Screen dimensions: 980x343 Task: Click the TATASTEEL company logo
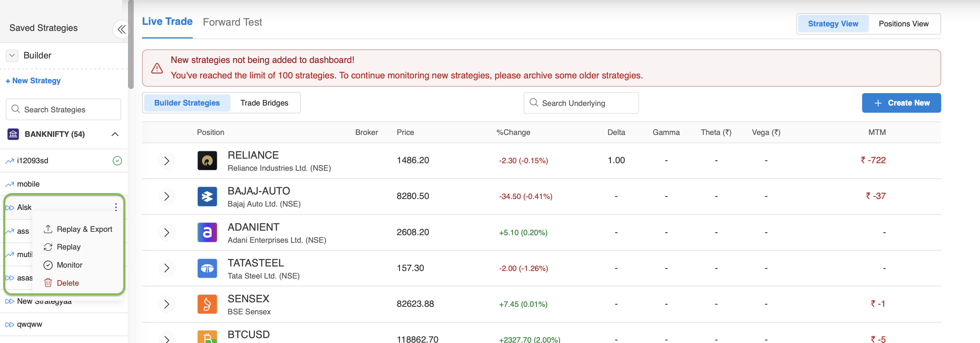208,268
